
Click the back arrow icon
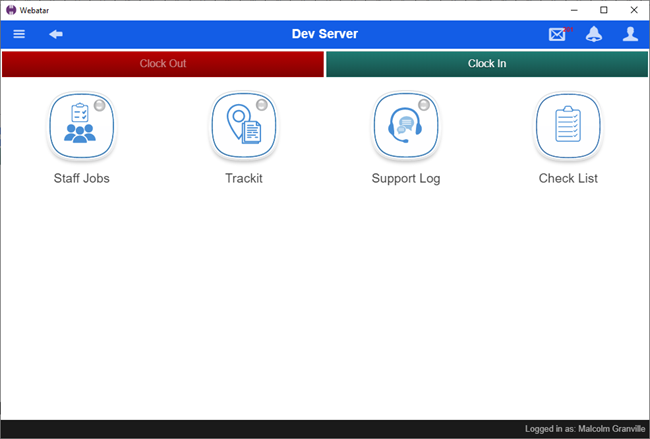pyautogui.click(x=56, y=34)
